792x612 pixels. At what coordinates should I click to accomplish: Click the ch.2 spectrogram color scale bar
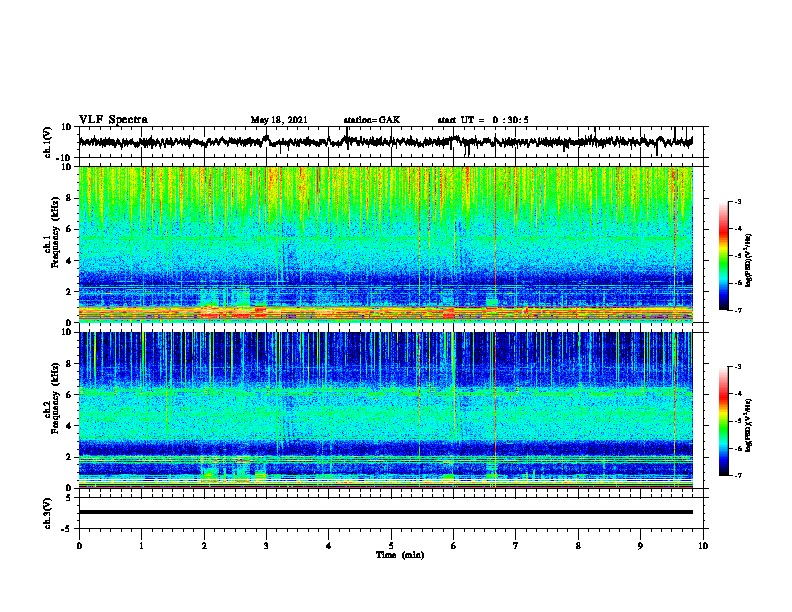[x=723, y=421]
